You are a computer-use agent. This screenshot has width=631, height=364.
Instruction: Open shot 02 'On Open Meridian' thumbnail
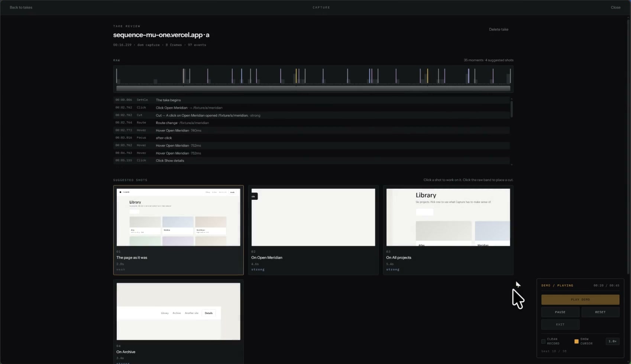(x=313, y=217)
